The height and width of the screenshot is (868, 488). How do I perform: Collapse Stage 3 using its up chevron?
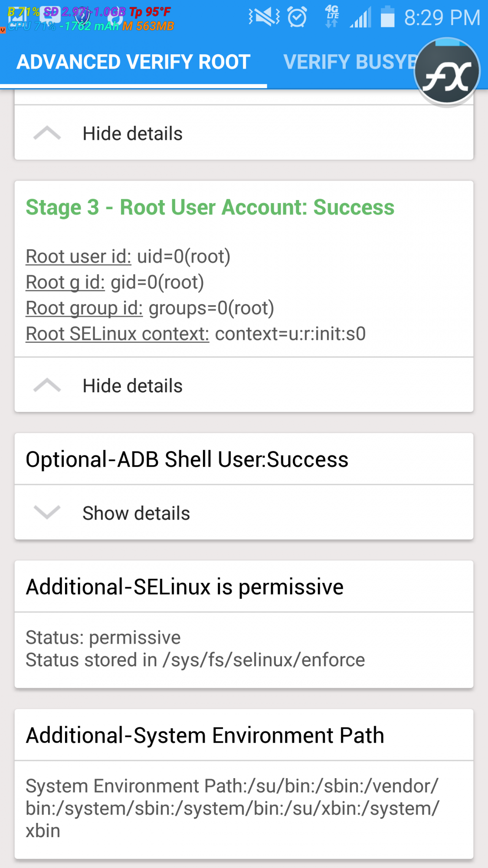(47, 385)
